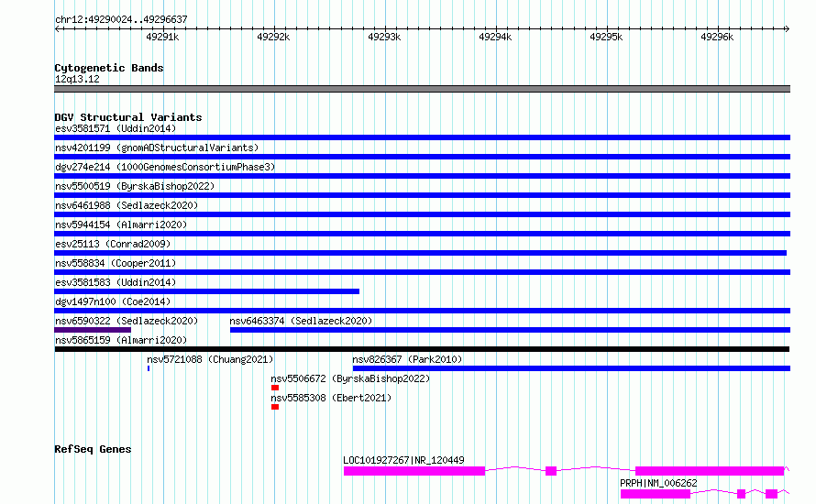Click the blue nsv5944154 variant bar
The height and width of the screenshot is (504, 816).
[x=422, y=234]
